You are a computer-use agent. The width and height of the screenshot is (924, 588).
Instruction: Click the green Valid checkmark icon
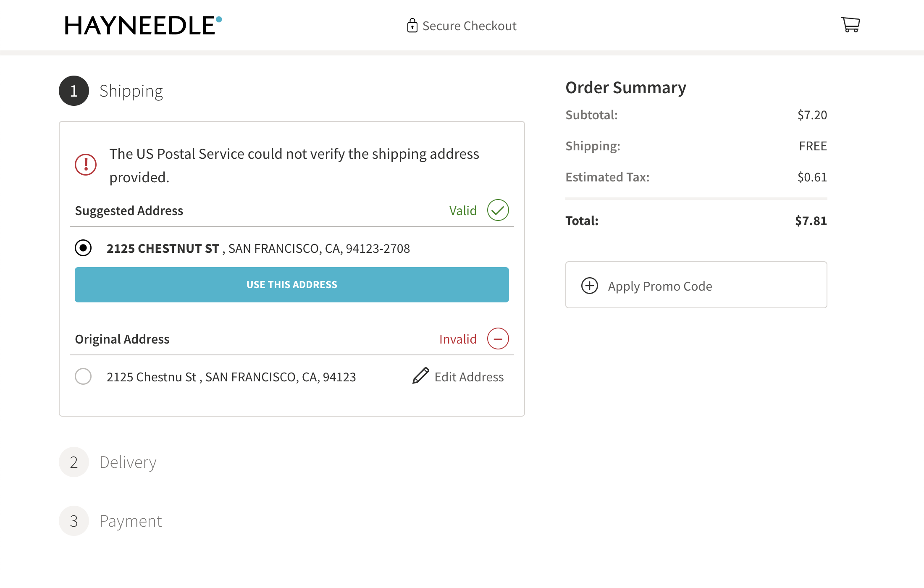[498, 210]
